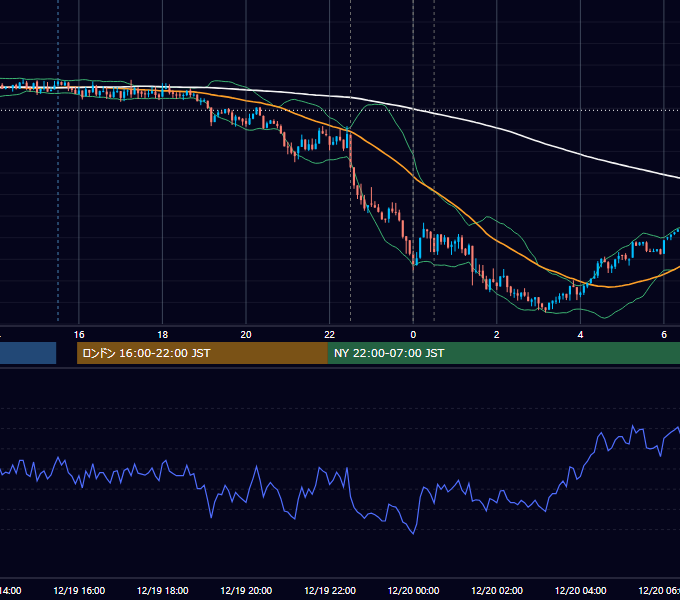The image size is (680, 600).
Task: Select the NY 22:00-07:00 JST session bar
Action: [503, 353]
